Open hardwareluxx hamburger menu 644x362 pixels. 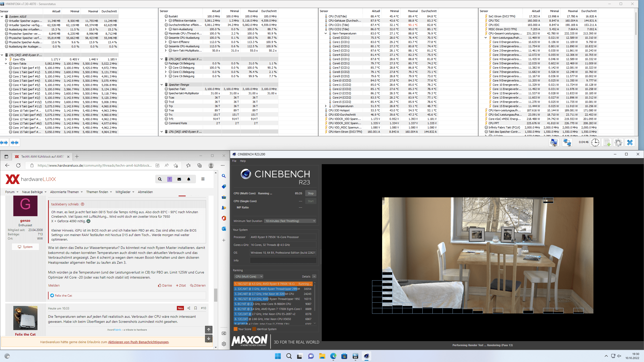coord(203,179)
